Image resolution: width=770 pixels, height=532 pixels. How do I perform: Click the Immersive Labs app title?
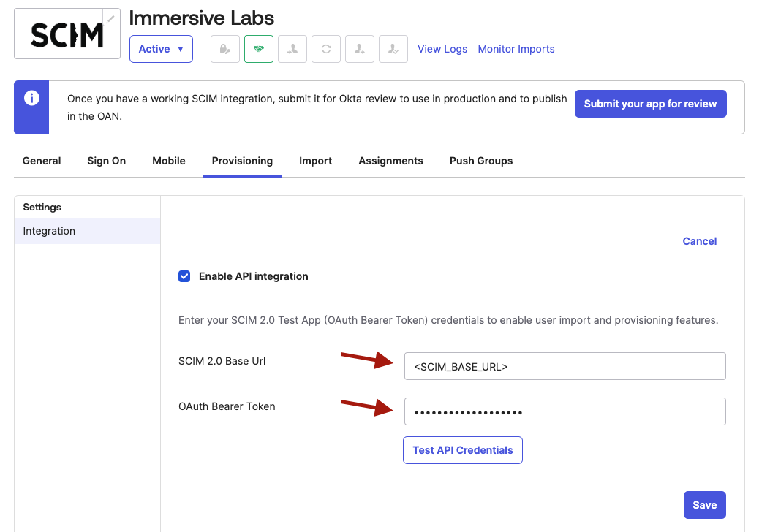(201, 18)
